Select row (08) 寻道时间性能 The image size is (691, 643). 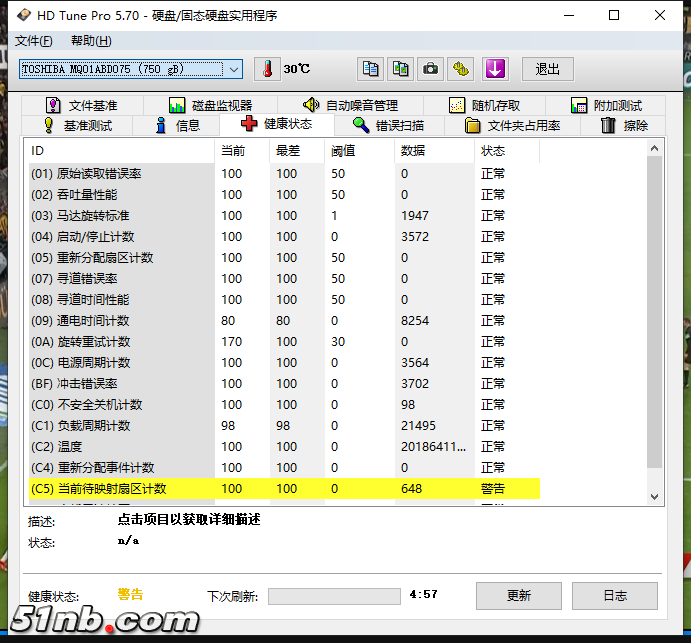pos(284,300)
